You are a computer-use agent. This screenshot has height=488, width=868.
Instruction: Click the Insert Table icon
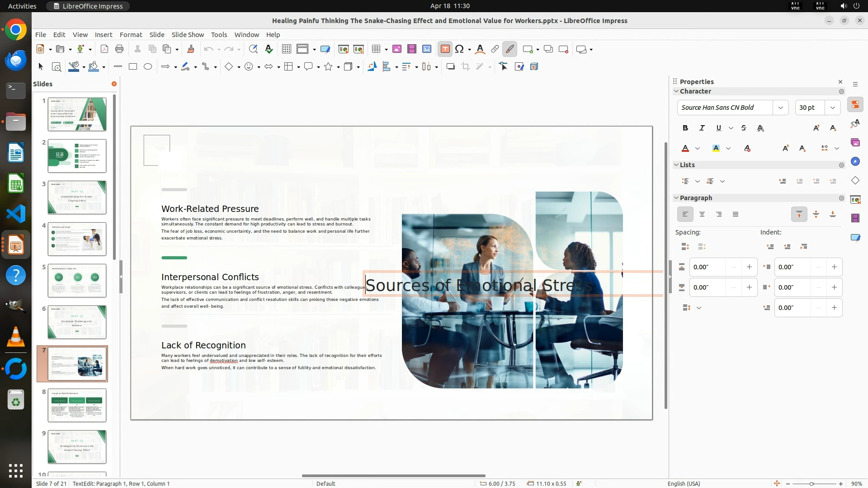[x=376, y=49]
